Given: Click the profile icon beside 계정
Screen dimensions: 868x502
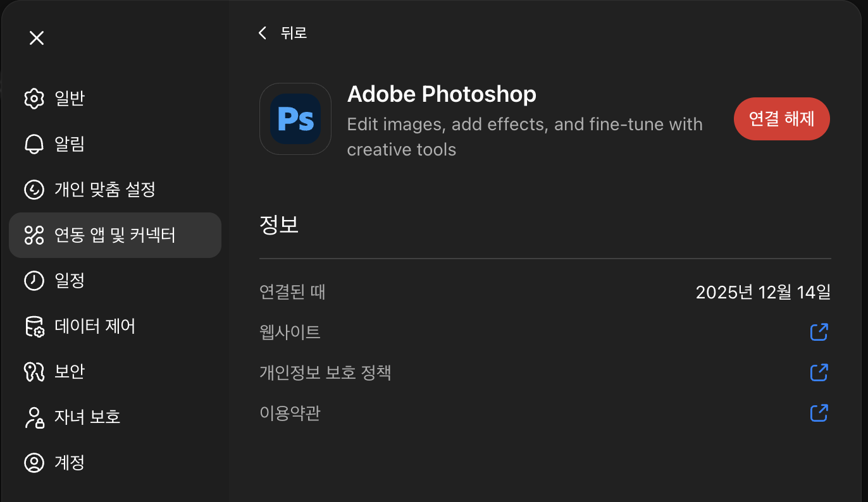Looking at the screenshot, I should (x=34, y=463).
